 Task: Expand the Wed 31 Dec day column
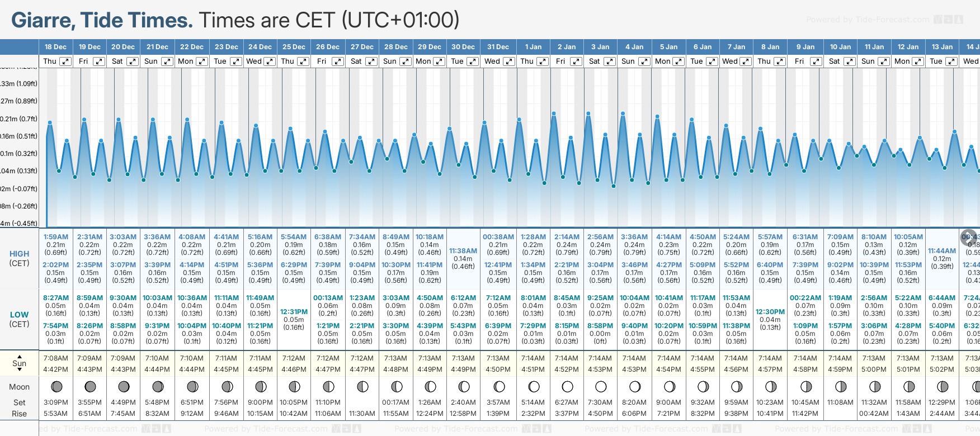pos(509,61)
